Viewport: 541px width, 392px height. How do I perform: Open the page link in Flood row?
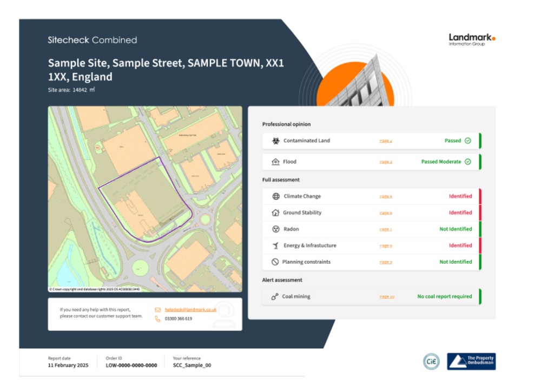click(x=386, y=162)
